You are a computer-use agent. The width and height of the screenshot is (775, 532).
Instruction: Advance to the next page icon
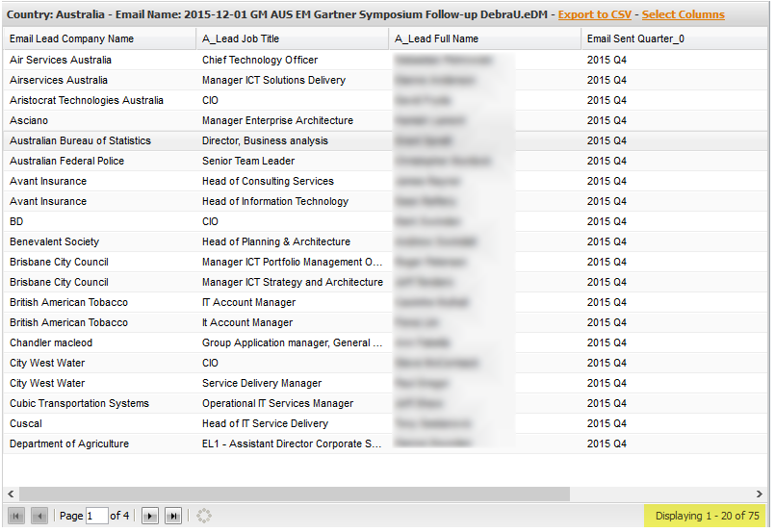tap(150, 517)
